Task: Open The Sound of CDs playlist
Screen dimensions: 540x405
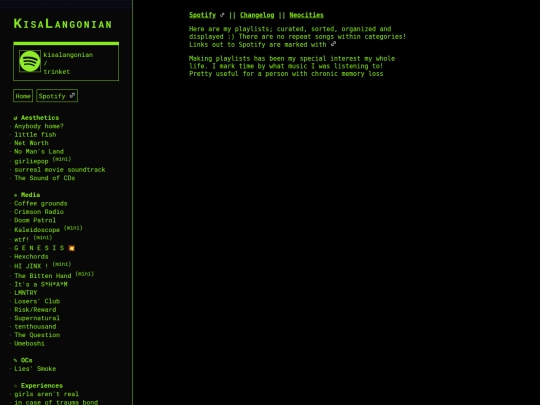Action: coord(45,178)
